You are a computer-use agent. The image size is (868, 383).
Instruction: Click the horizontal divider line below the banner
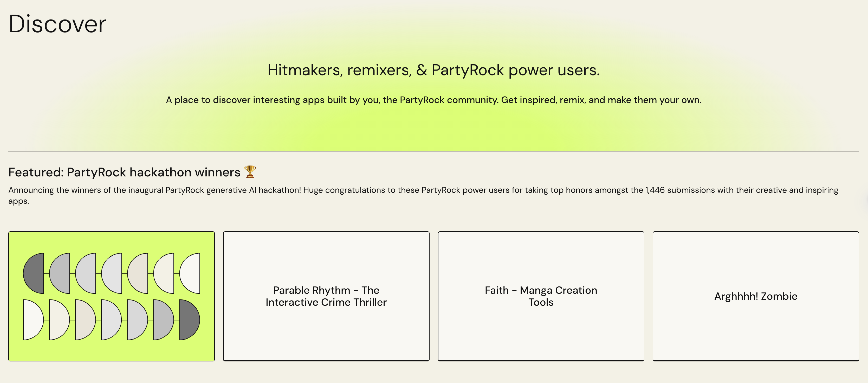pyautogui.click(x=433, y=151)
